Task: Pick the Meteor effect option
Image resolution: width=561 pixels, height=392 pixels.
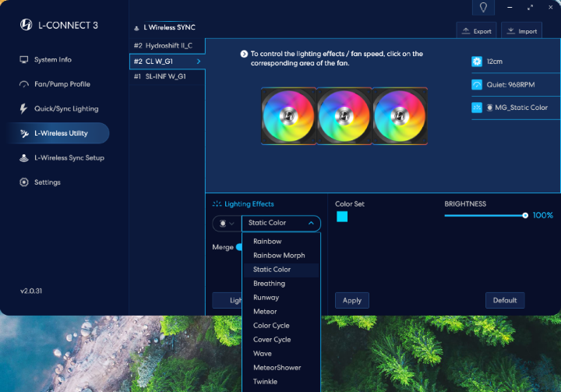Action: (265, 312)
